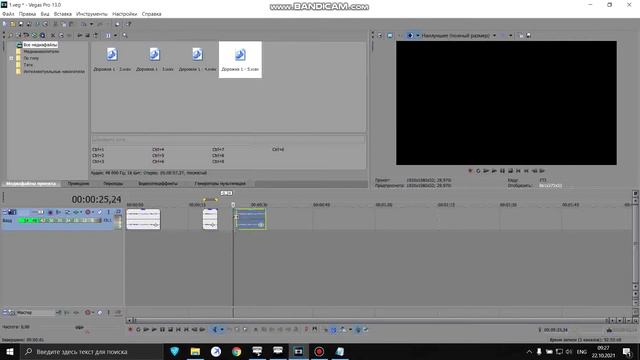Select the Все медиафайлы bin
The height and width of the screenshot is (360, 640).
point(40,44)
